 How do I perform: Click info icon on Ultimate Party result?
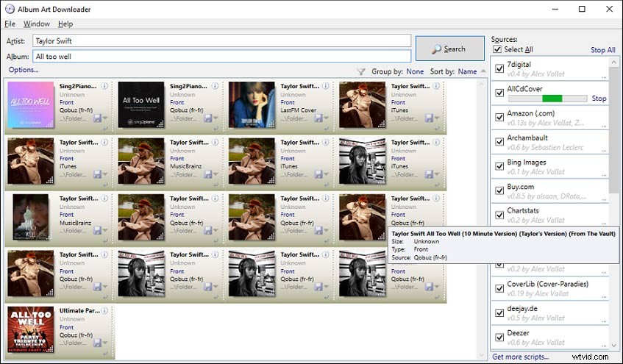104,310
